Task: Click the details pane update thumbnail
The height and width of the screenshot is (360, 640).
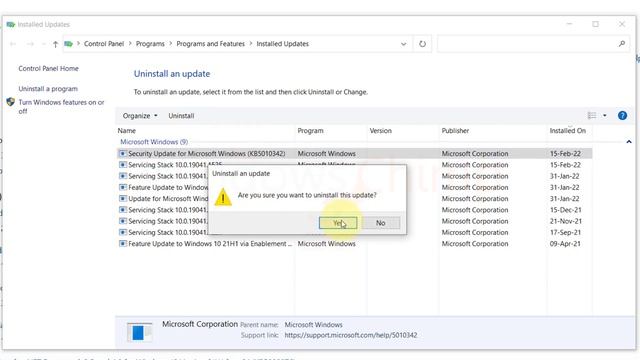Action: tap(139, 332)
